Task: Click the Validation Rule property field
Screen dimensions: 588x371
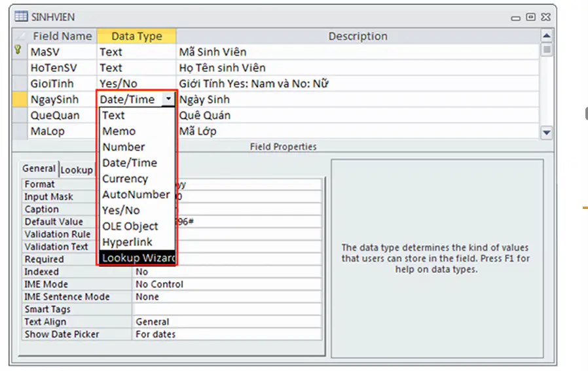Action: coord(248,234)
